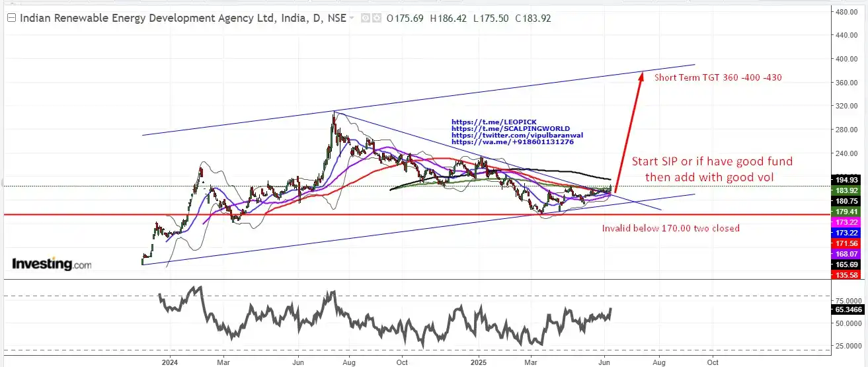The width and height of the screenshot is (868, 367).
Task: Click the first Jun label after 2024
Action: click(x=297, y=362)
